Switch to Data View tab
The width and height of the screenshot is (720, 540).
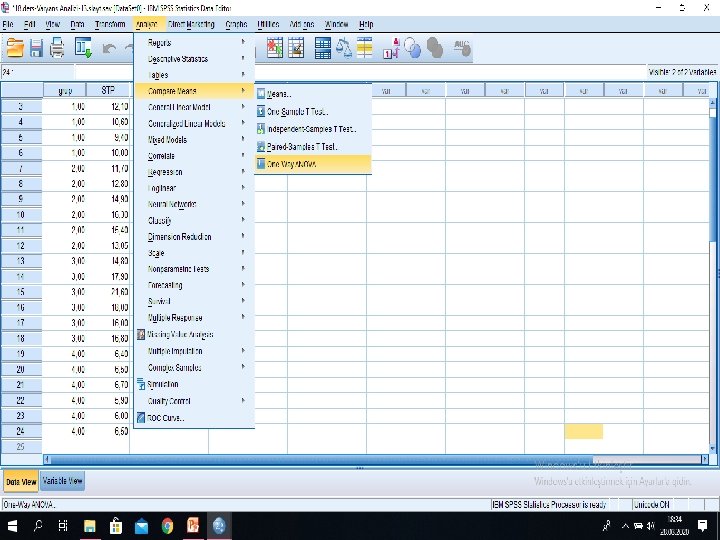tap(21, 482)
